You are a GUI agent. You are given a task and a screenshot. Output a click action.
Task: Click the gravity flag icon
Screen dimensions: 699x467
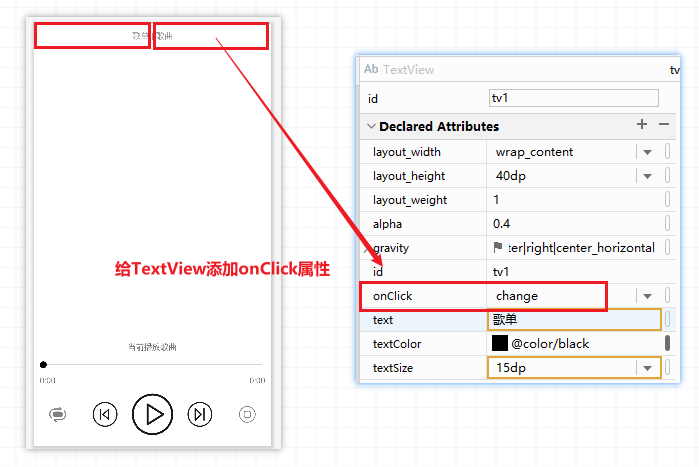[498, 247]
